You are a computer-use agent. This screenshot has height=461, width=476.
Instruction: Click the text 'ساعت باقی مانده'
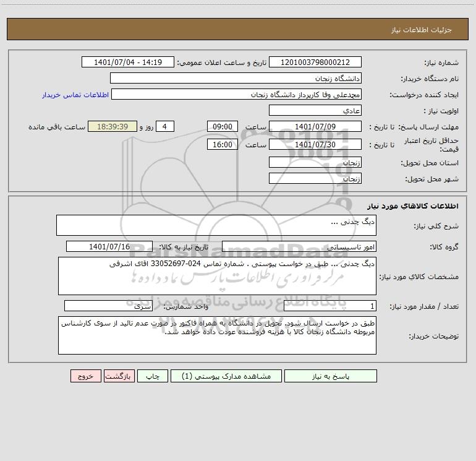coord(57,127)
